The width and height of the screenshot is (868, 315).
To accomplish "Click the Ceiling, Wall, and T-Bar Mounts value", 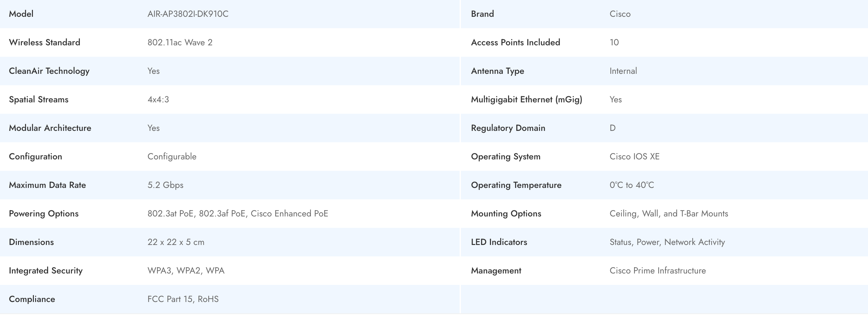I will coord(669,214).
